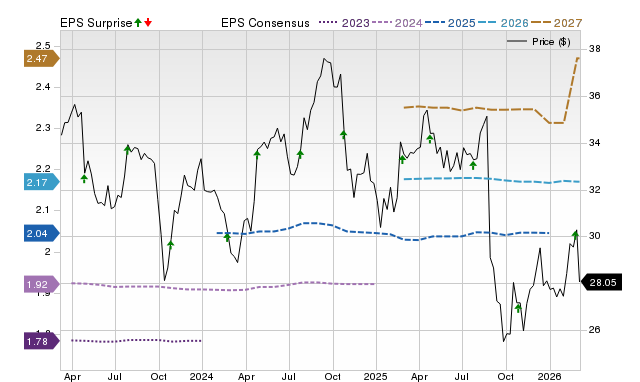Select the EPS surprise arrow near late October 2024
Image resolution: width=640 pixels, height=382 pixels.
coord(344,134)
